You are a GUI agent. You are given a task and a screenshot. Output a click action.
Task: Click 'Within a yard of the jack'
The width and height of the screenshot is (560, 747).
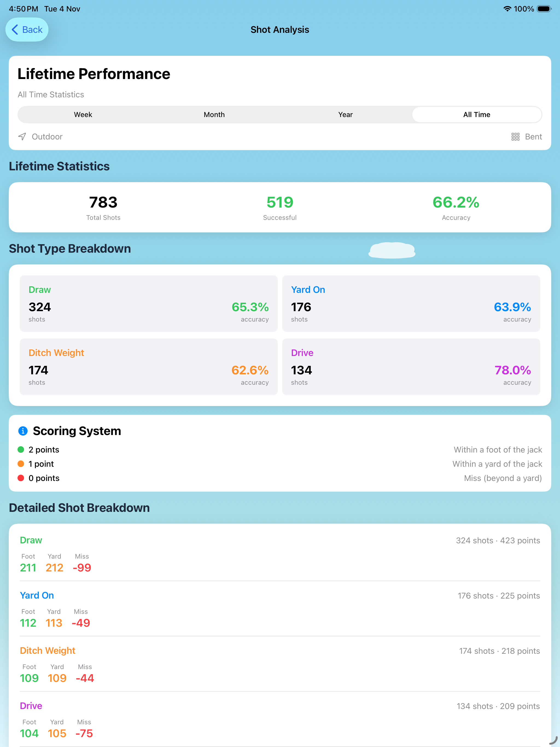coord(497,464)
